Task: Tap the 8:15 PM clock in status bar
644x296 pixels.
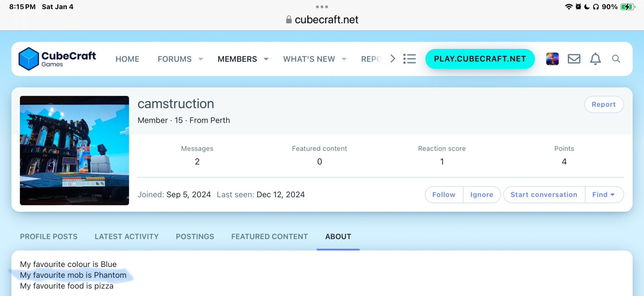Action: (22, 7)
